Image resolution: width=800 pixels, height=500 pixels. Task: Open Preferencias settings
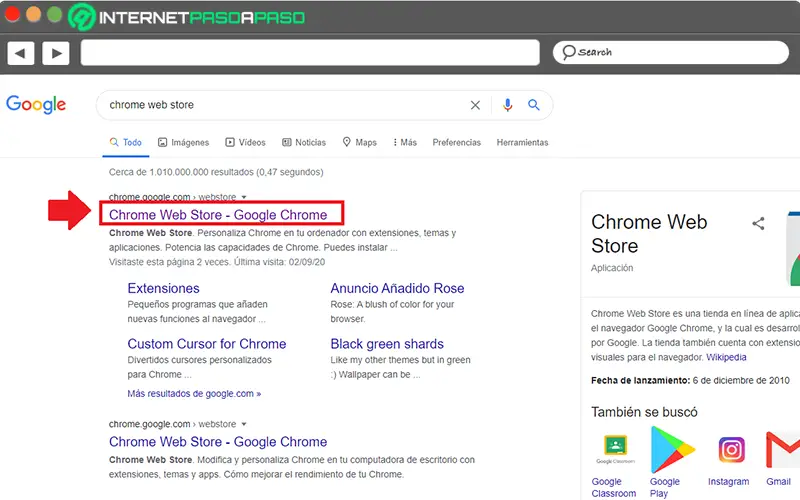[457, 142]
